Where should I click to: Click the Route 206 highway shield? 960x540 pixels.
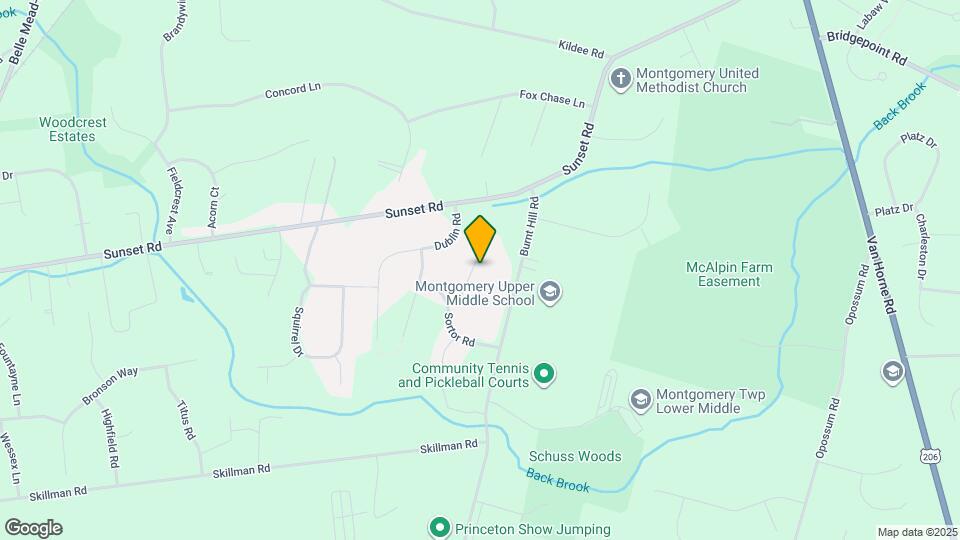pyautogui.click(x=929, y=455)
